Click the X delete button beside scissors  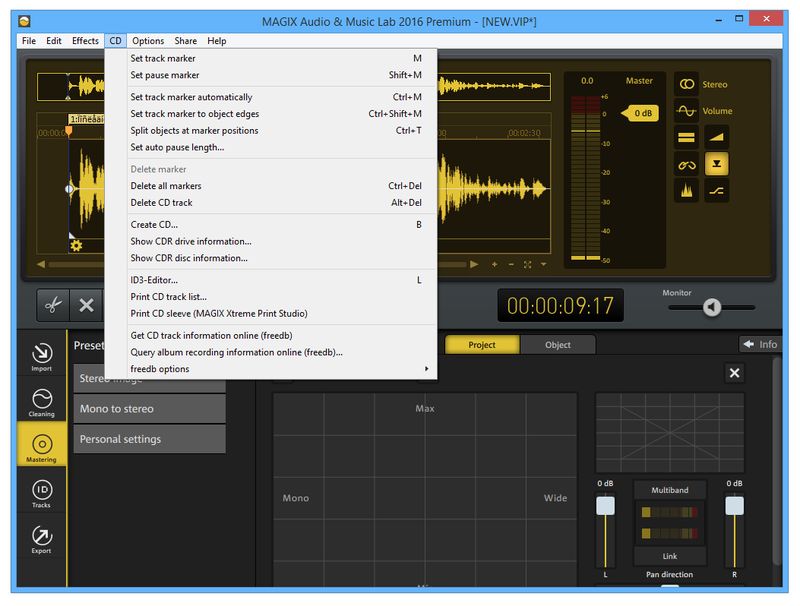pos(86,305)
